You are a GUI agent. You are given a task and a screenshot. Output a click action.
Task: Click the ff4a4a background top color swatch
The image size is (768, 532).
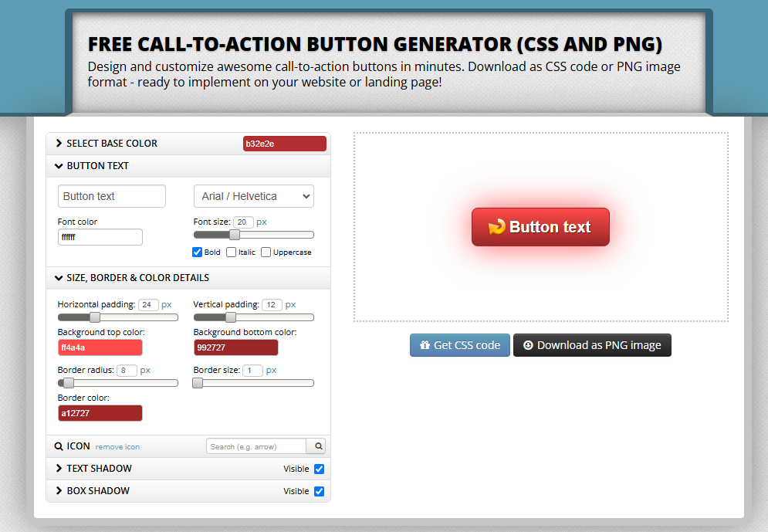pyautogui.click(x=100, y=347)
